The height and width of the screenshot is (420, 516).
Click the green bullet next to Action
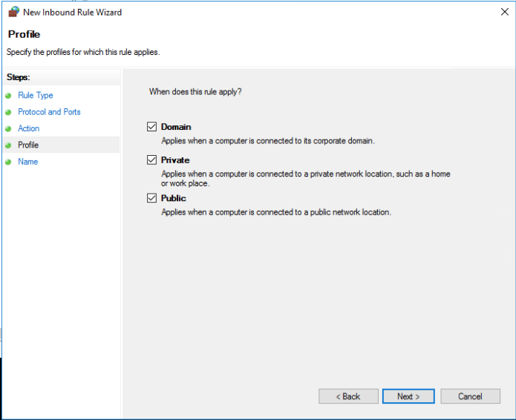click(x=8, y=129)
